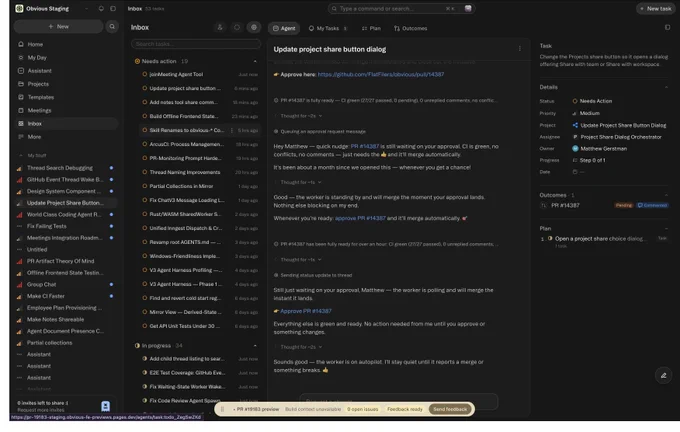The image size is (680, 432).
Task: Click the person filter icon in the Inbox header
Action: point(220,27)
